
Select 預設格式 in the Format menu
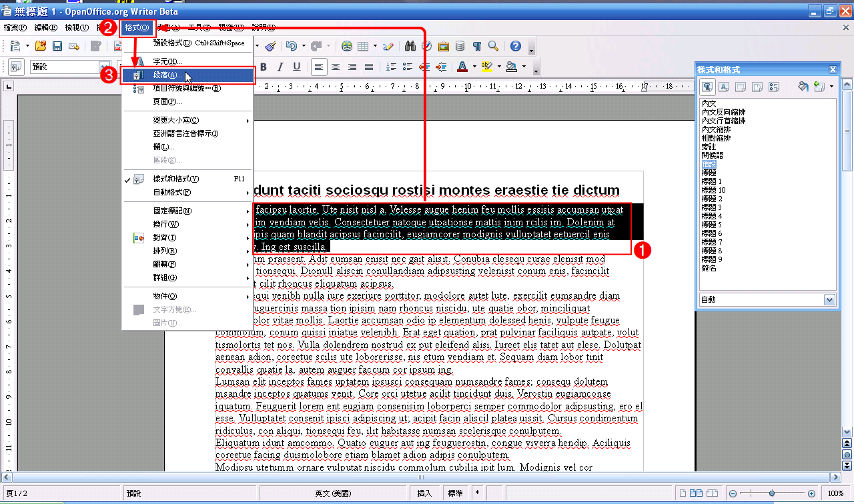point(187,43)
